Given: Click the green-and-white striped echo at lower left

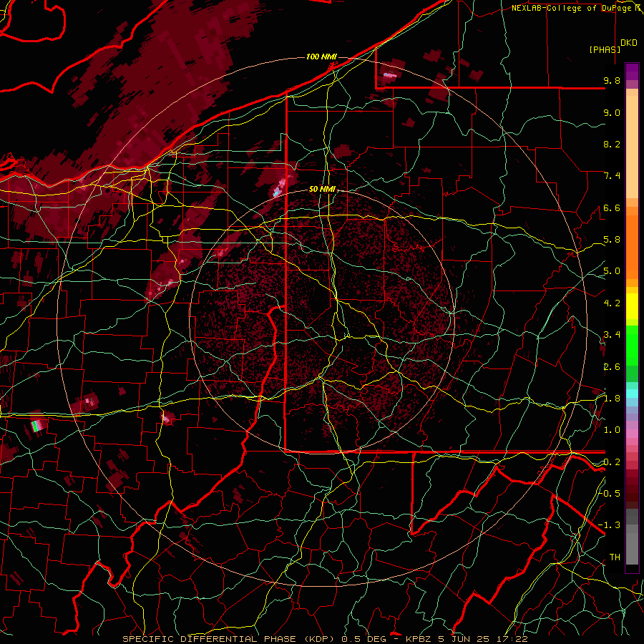Looking at the screenshot, I should [x=36, y=426].
